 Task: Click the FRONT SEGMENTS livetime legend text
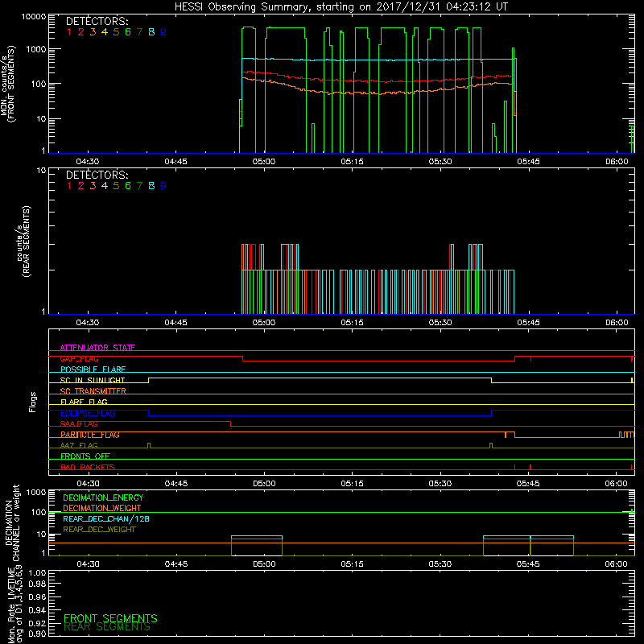point(110,618)
